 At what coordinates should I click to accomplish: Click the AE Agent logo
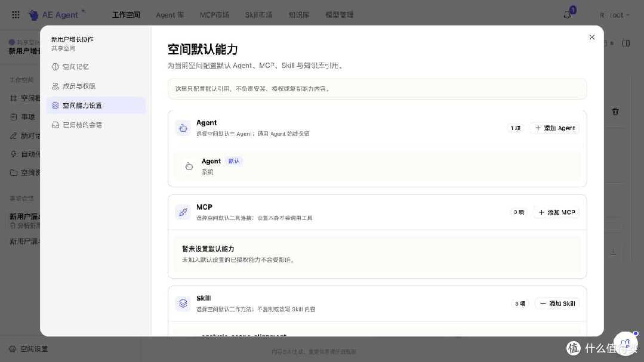pyautogui.click(x=57, y=15)
